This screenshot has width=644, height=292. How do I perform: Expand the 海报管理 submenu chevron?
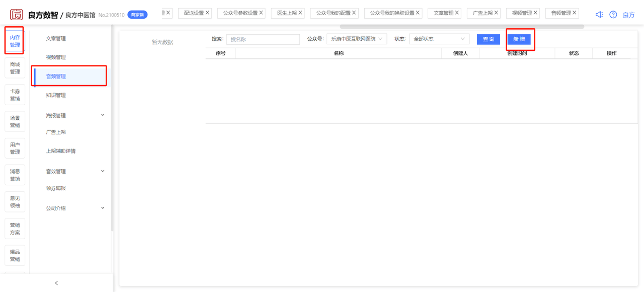pyautogui.click(x=103, y=115)
